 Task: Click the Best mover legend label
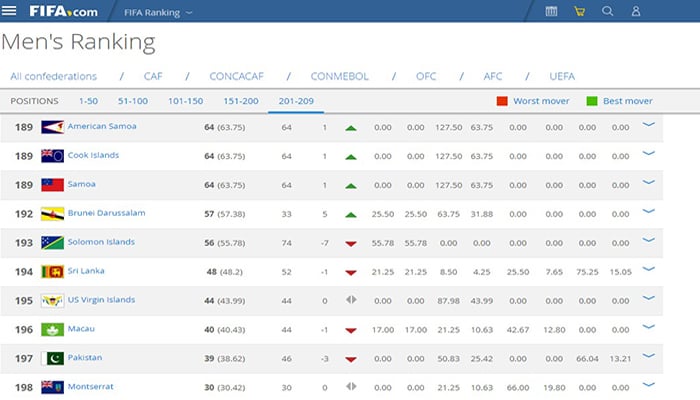(x=628, y=101)
